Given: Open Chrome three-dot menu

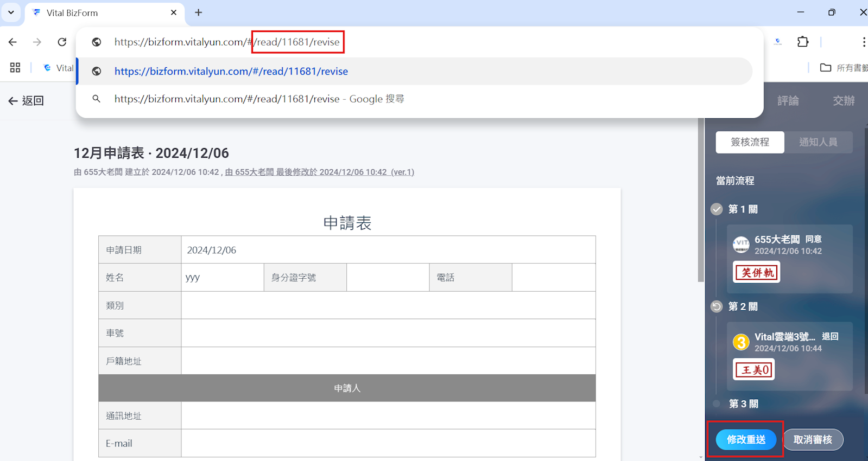Looking at the screenshot, I should [x=863, y=42].
